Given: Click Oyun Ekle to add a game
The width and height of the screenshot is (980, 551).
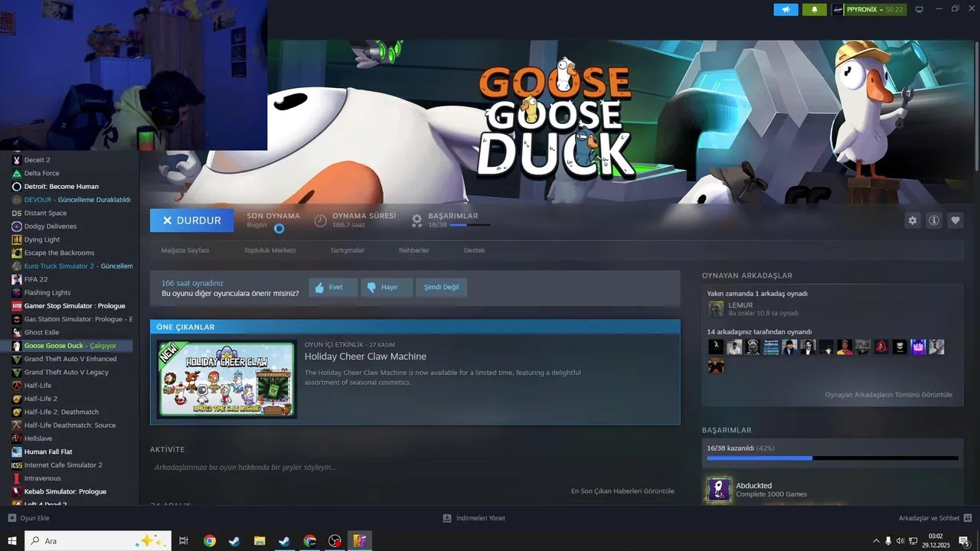Looking at the screenshot, I should 29,518.
